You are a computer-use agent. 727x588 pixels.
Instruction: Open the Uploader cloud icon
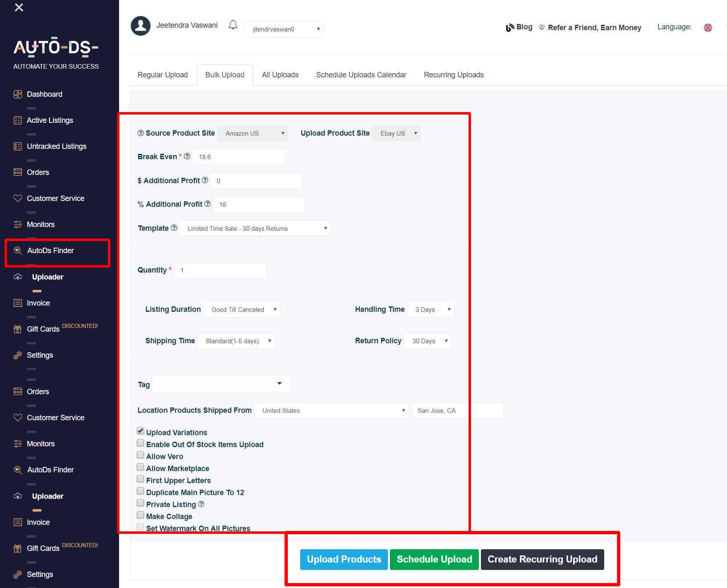[18, 277]
